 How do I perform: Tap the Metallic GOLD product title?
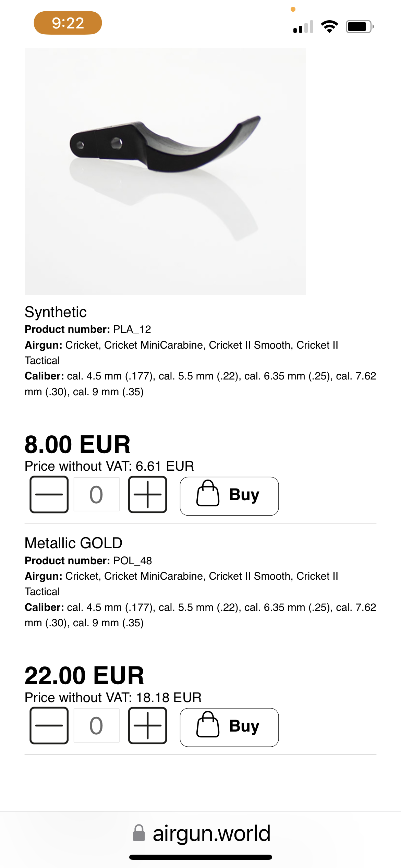pos(73,543)
